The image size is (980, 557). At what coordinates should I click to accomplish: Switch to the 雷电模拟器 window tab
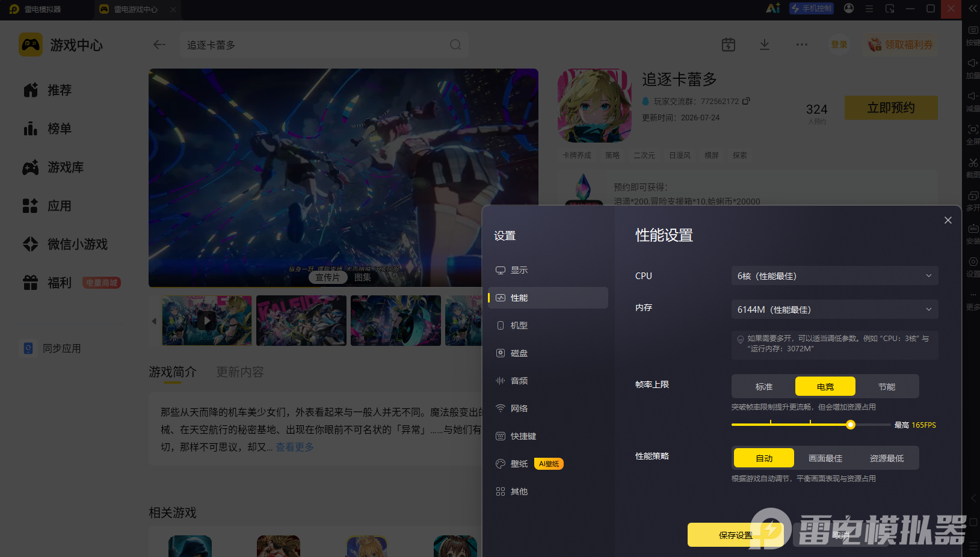pyautogui.click(x=43, y=9)
